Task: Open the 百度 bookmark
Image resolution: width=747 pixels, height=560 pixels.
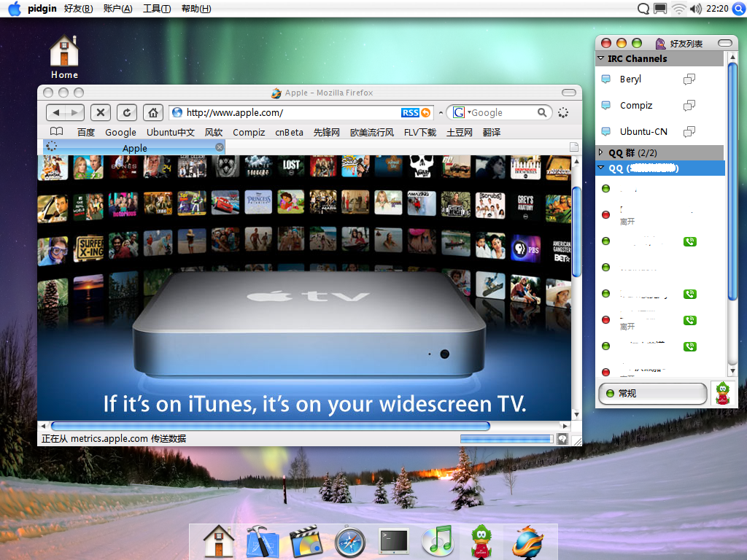Action: 86,132
